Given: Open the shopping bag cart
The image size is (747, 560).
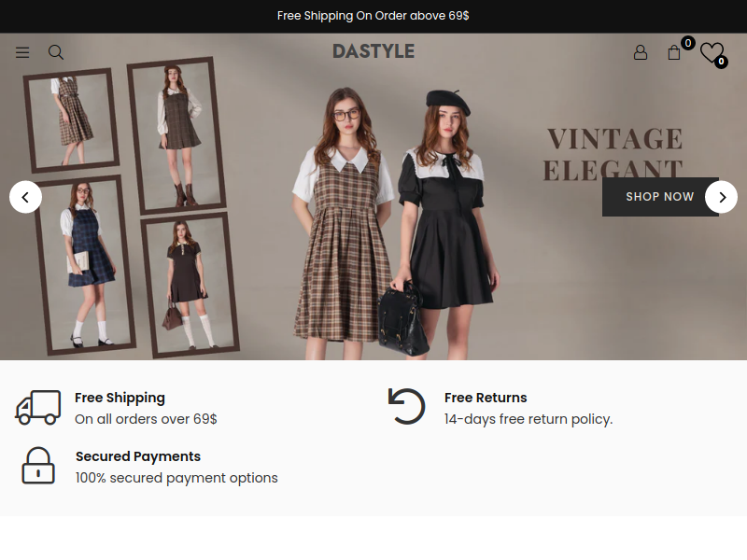Looking at the screenshot, I should [x=674, y=52].
